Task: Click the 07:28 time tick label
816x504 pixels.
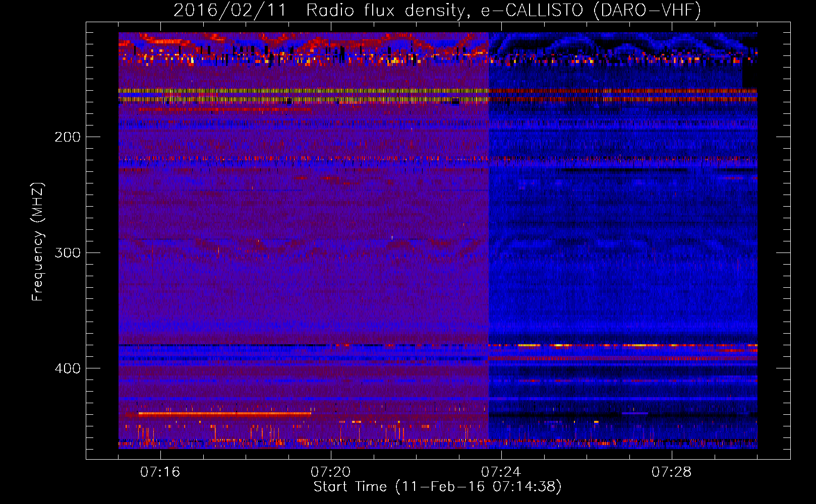Action: 671,472
